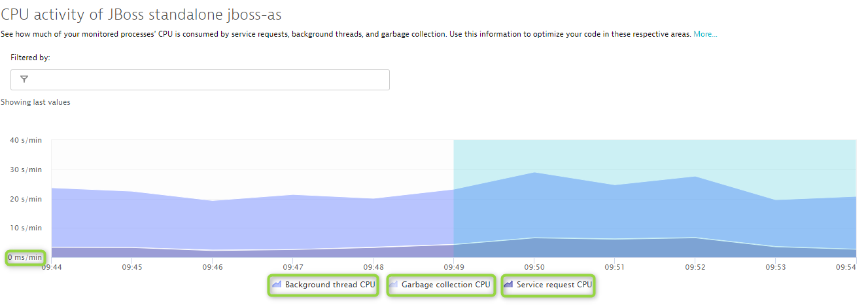Screen dimensions: 868x305
Task: Click the funnel filter icon
Action: (x=24, y=80)
